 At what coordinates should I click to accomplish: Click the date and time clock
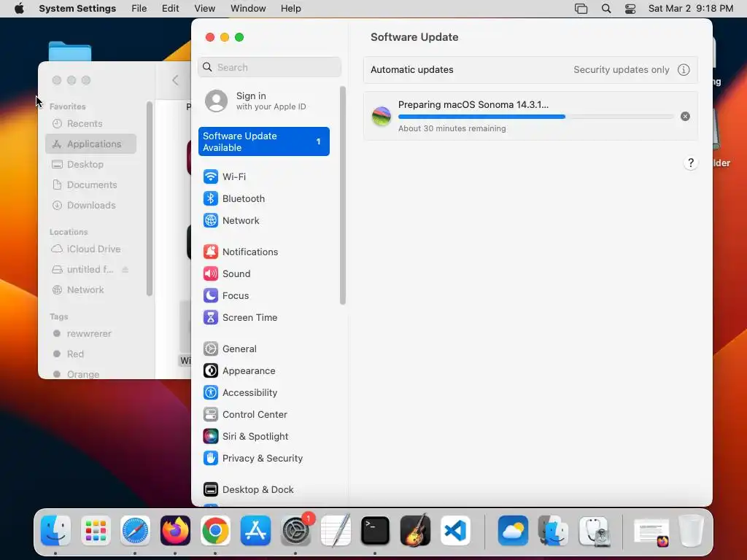[690, 9]
